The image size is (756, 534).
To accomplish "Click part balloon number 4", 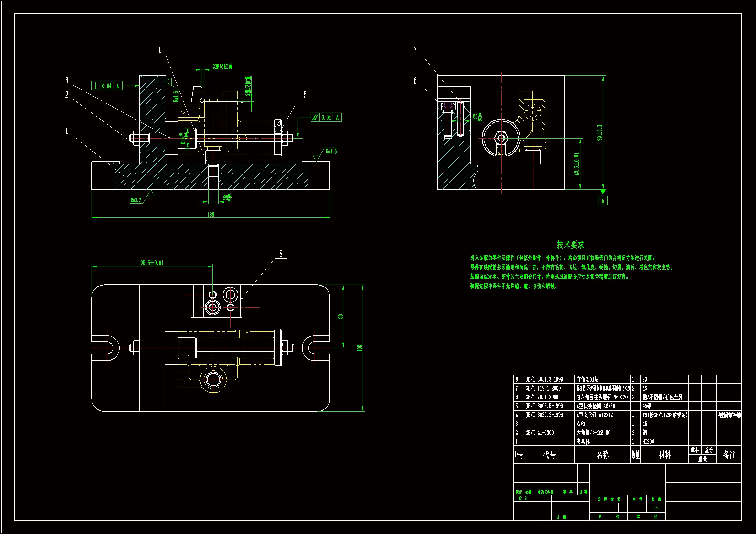I will (160, 50).
